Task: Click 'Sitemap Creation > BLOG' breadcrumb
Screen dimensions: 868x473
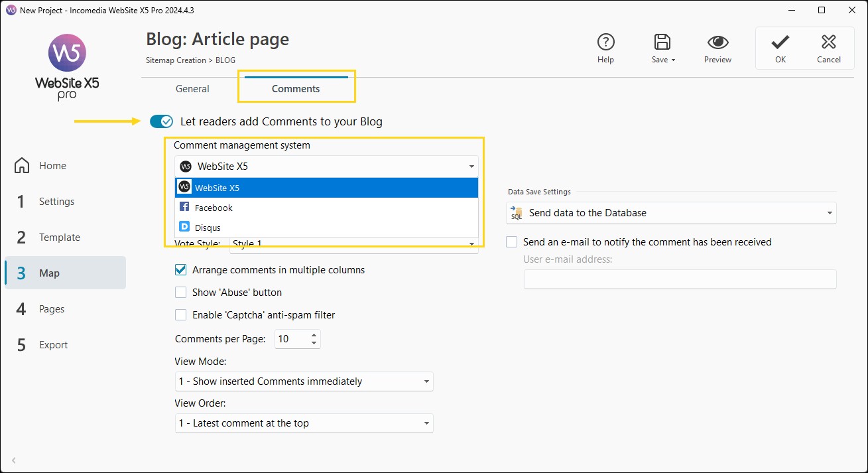Action: 190,60
